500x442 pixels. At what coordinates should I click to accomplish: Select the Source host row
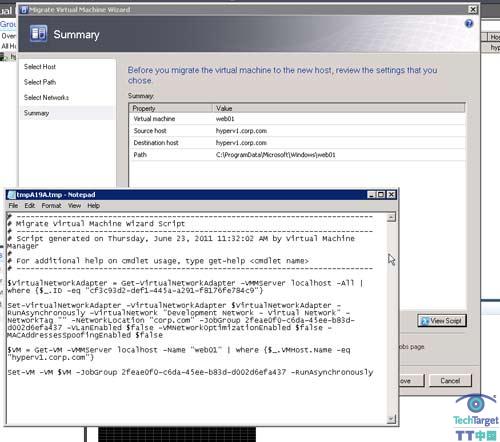coord(297,131)
